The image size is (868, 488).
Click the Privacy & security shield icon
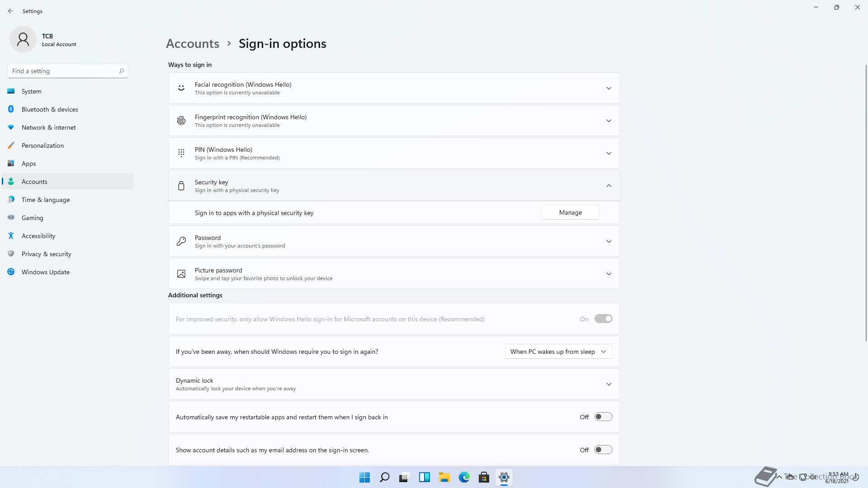11,254
